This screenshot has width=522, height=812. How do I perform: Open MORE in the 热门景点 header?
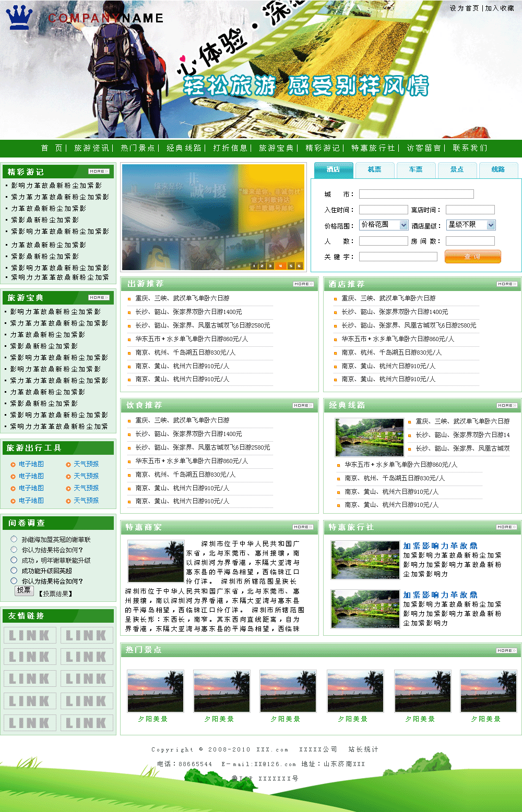507,651
